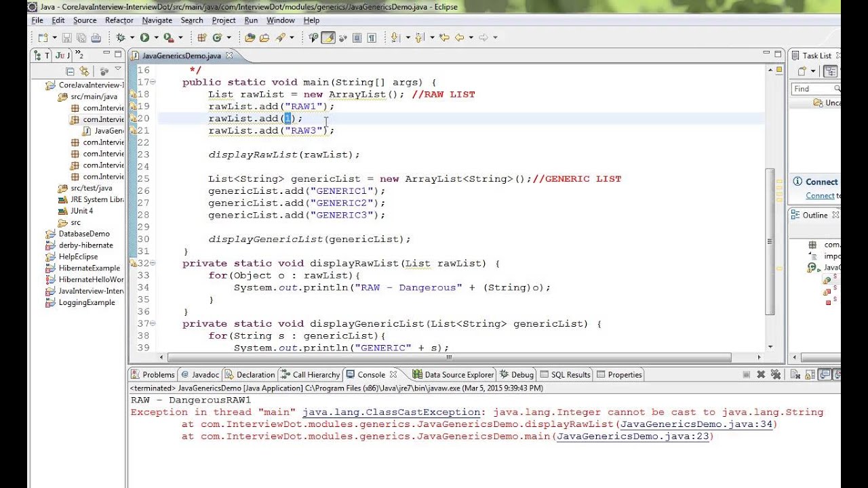Toggle Show Whitespace Characters pilcrow icon
This screenshot has height=488, width=868.
(x=372, y=38)
